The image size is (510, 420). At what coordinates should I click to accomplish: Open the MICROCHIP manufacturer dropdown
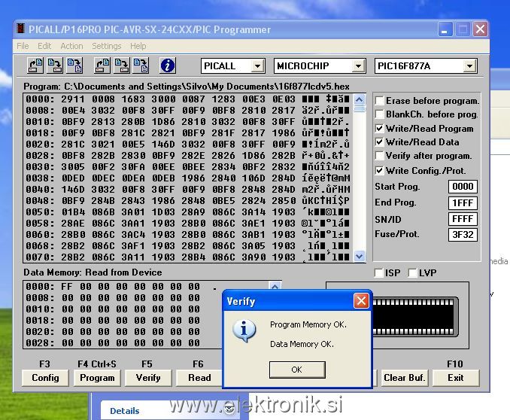coord(358,66)
